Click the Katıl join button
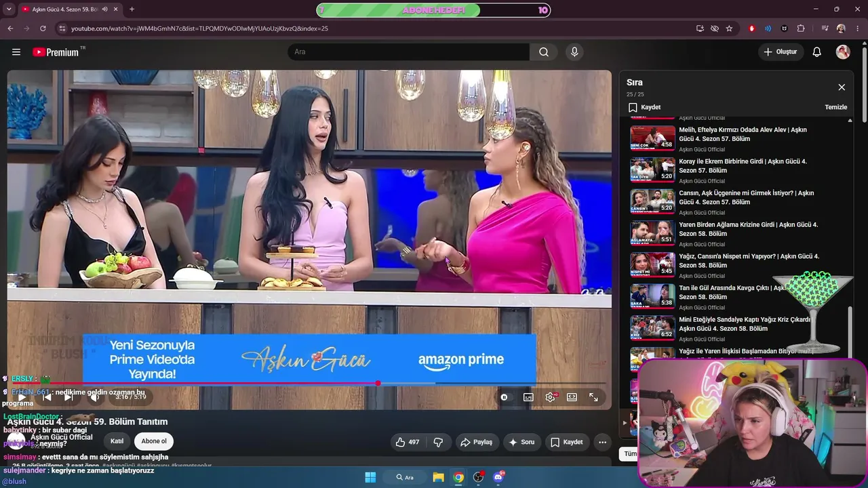This screenshot has height=488, width=868. pyautogui.click(x=117, y=441)
